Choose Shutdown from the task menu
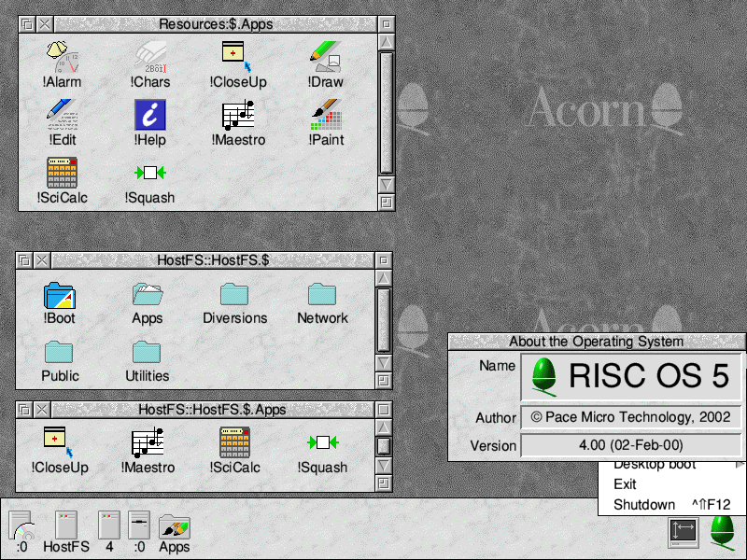This screenshot has width=747, height=560. click(671, 504)
